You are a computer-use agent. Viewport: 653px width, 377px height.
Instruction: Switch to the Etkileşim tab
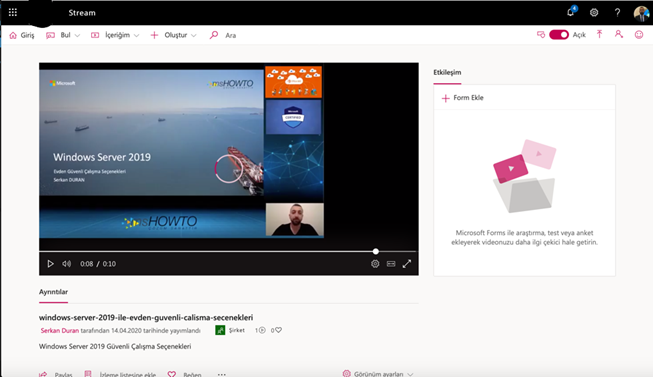pyautogui.click(x=447, y=72)
